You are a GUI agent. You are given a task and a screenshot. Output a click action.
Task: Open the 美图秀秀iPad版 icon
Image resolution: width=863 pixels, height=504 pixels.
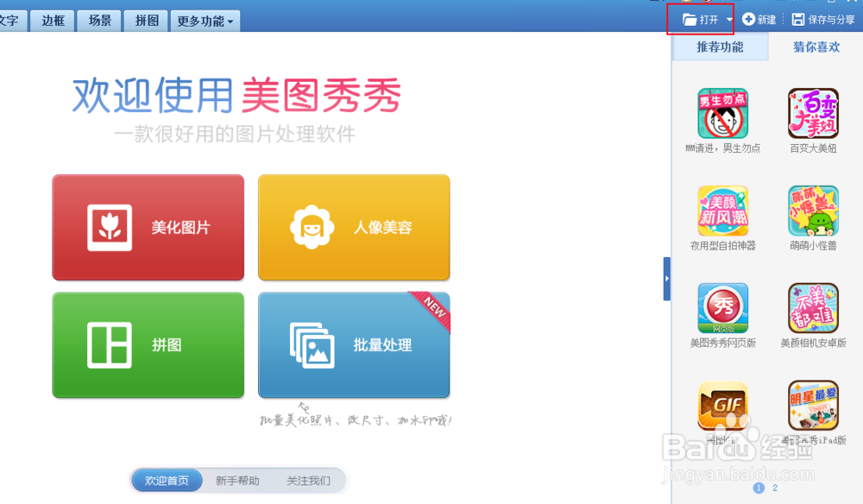[812, 406]
